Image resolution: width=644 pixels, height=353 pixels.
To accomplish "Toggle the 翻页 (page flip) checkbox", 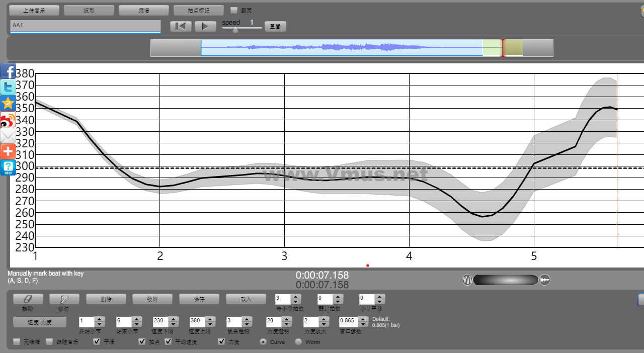I will coord(234,10).
